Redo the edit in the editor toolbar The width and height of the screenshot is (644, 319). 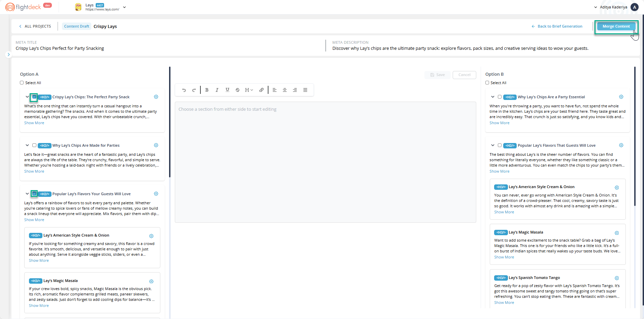pos(194,90)
